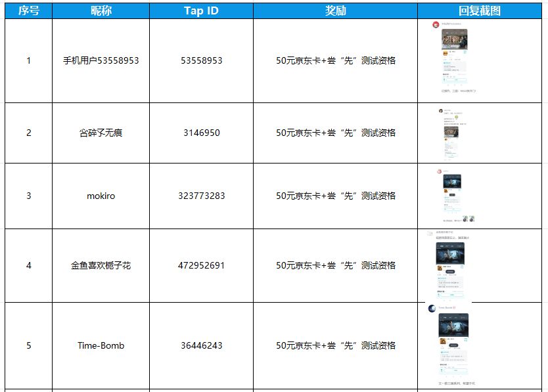Select row number 5 cell
The height and width of the screenshot is (392, 548).
click(29, 345)
